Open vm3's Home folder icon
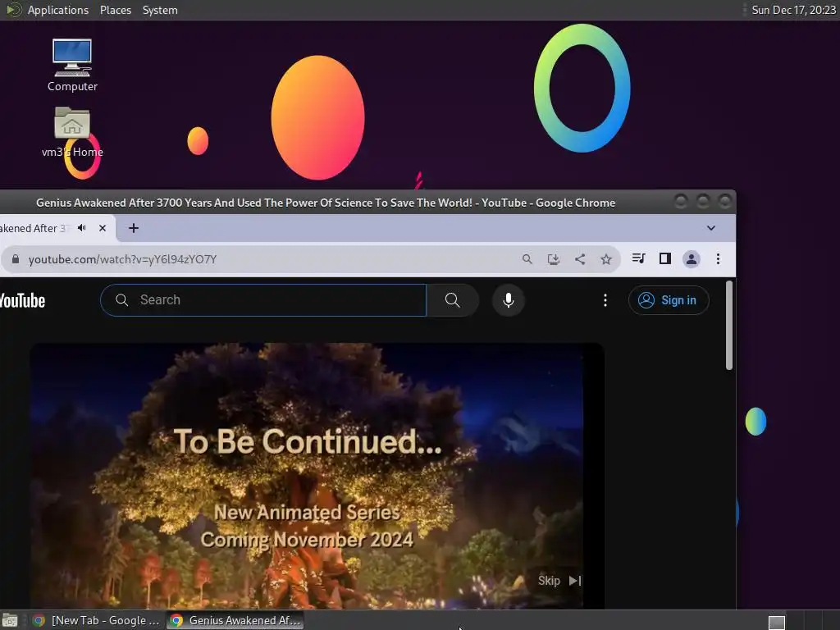This screenshot has height=630, width=840. click(x=72, y=131)
